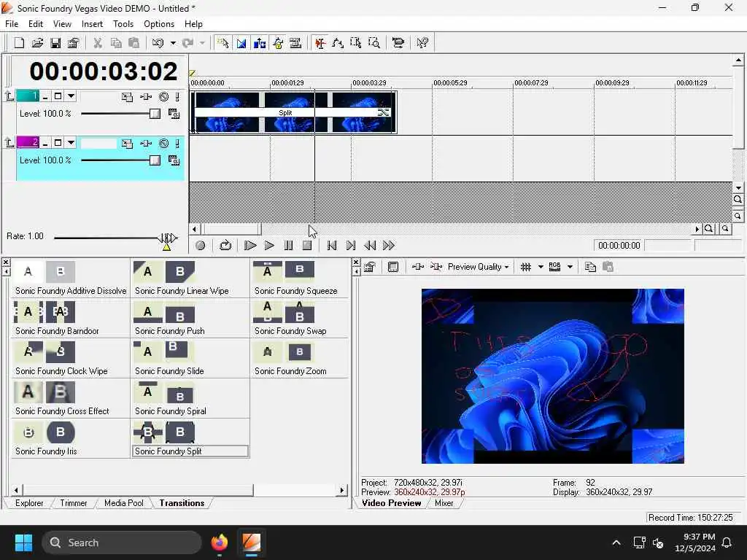Click track 1 Level slider handle
Image resolution: width=747 pixels, height=560 pixels.
(x=155, y=113)
